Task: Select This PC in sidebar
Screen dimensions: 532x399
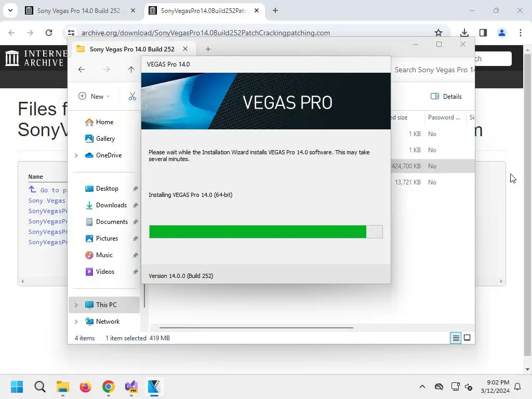Action: 104,304
